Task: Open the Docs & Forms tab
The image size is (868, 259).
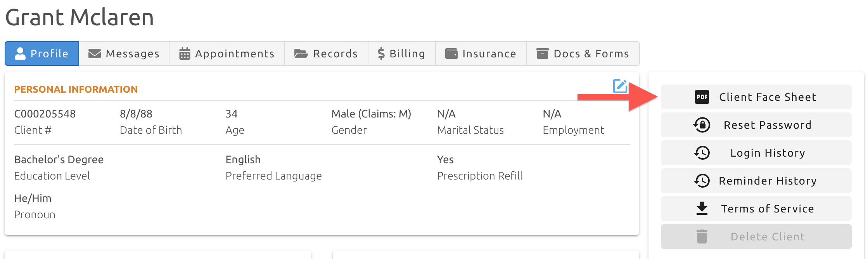Action: pos(583,54)
